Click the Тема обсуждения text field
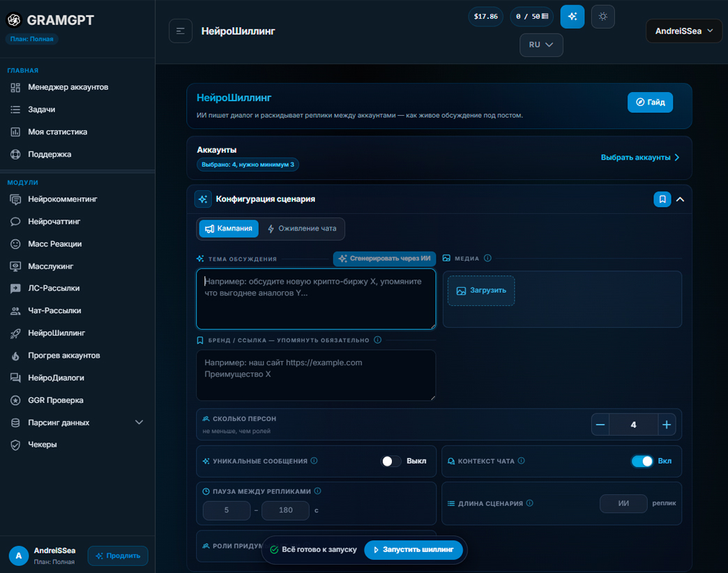Viewport: 728px width, 573px height. (x=316, y=299)
